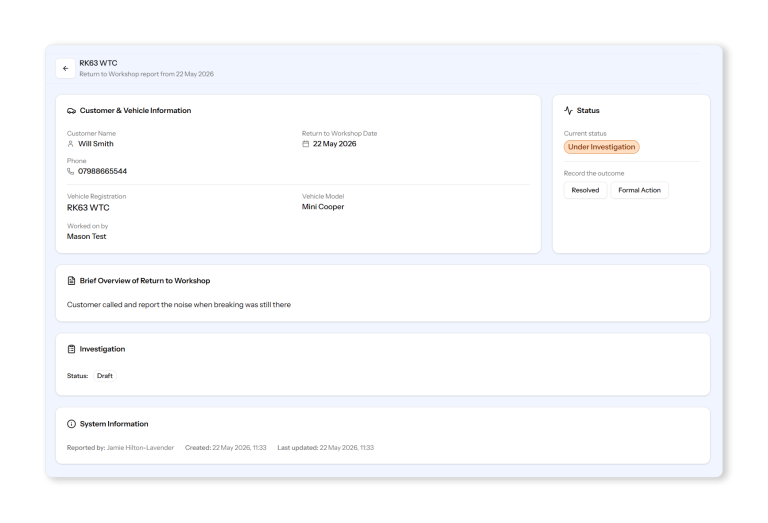Click vehicle model Mini Cooper
Image resolution: width=768 pixels, height=523 pixels.
pos(323,207)
